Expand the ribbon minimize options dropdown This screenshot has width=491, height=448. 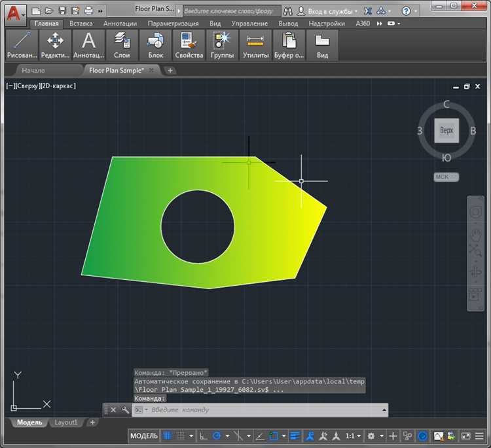[399, 24]
